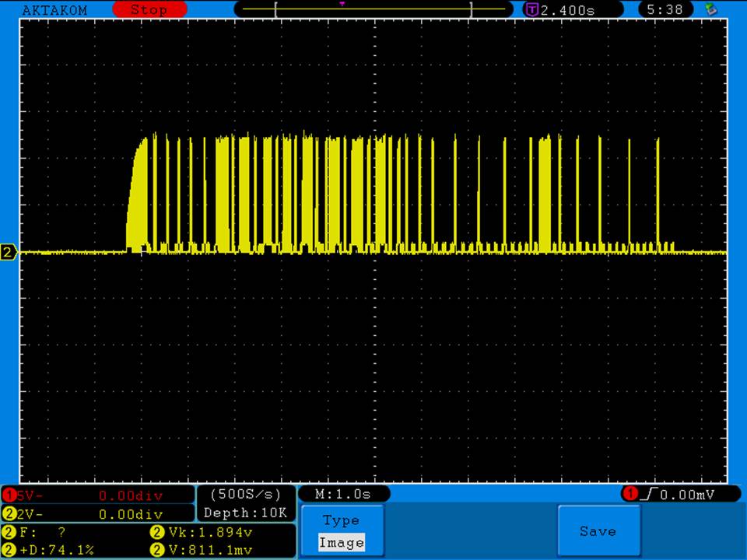The image size is (747, 560).
Task: Click the channel 2 ground level marker
Action: tap(9, 252)
